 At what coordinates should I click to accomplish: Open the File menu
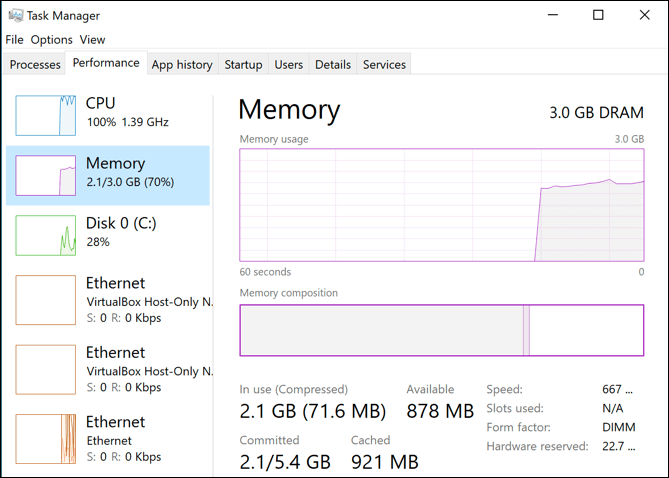coord(14,40)
